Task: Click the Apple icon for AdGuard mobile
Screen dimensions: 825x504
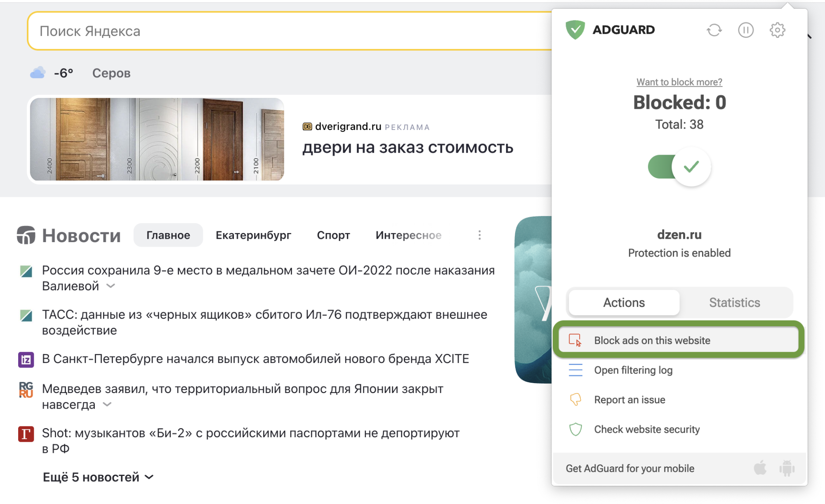Action: (x=761, y=468)
